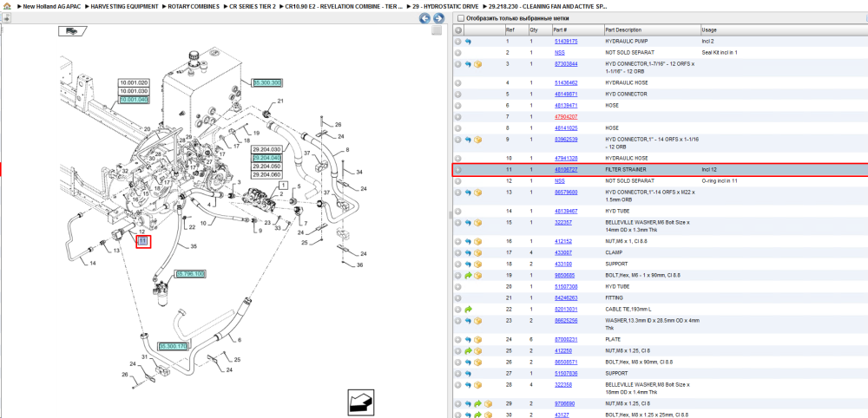Click the plus icon in the table header
Screen dimensions: 868x418
457,29
